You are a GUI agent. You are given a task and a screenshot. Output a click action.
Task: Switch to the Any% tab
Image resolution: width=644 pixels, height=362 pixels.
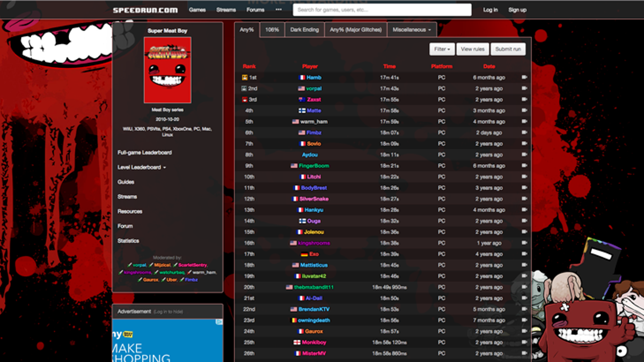tap(247, 30)
